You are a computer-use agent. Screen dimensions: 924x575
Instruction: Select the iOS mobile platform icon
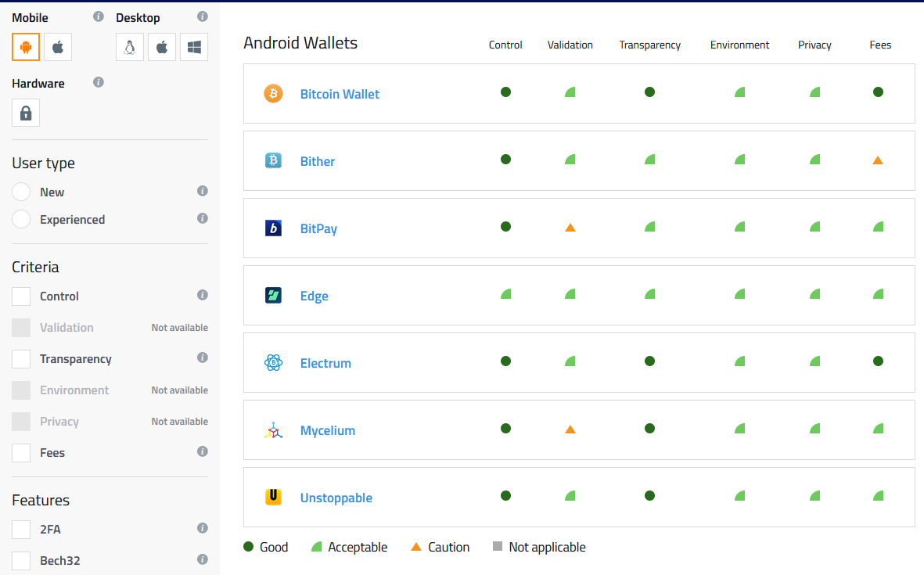[58, 47]
